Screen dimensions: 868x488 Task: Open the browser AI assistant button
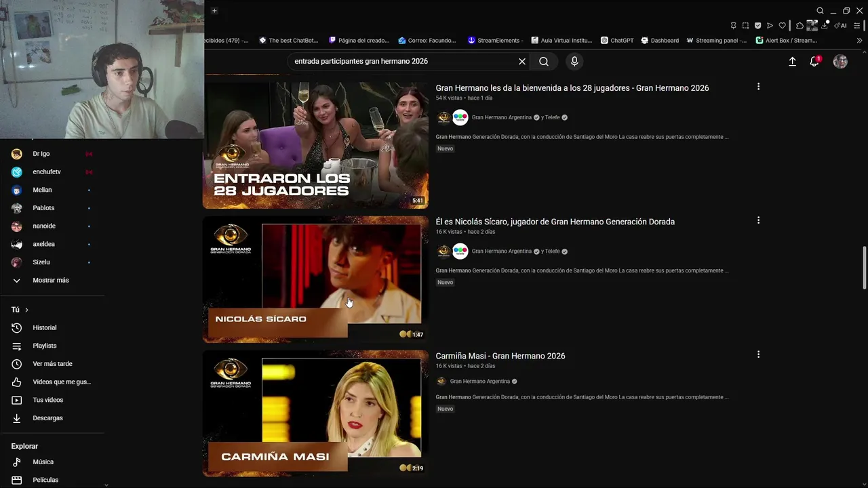(840, 26)
